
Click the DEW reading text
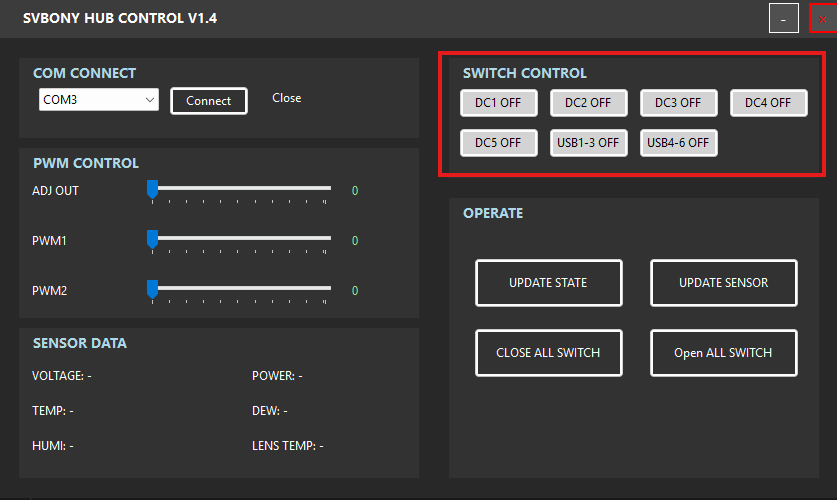270,411
